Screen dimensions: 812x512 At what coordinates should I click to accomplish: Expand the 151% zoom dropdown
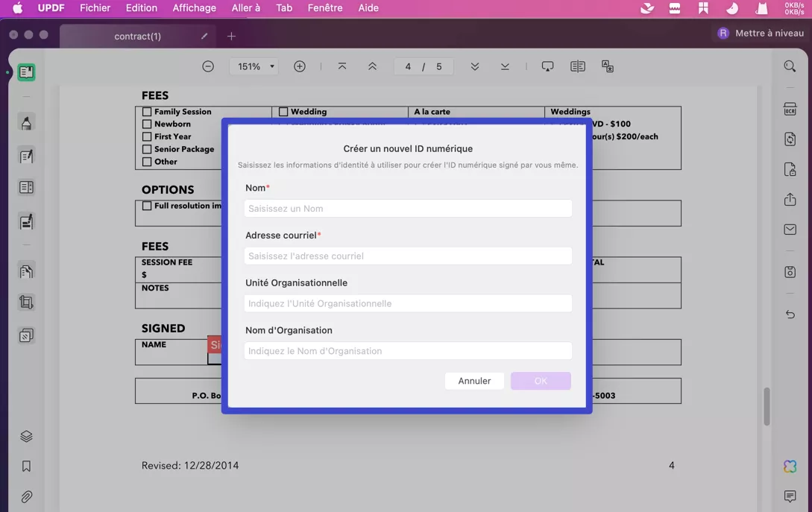click(254, 66)
